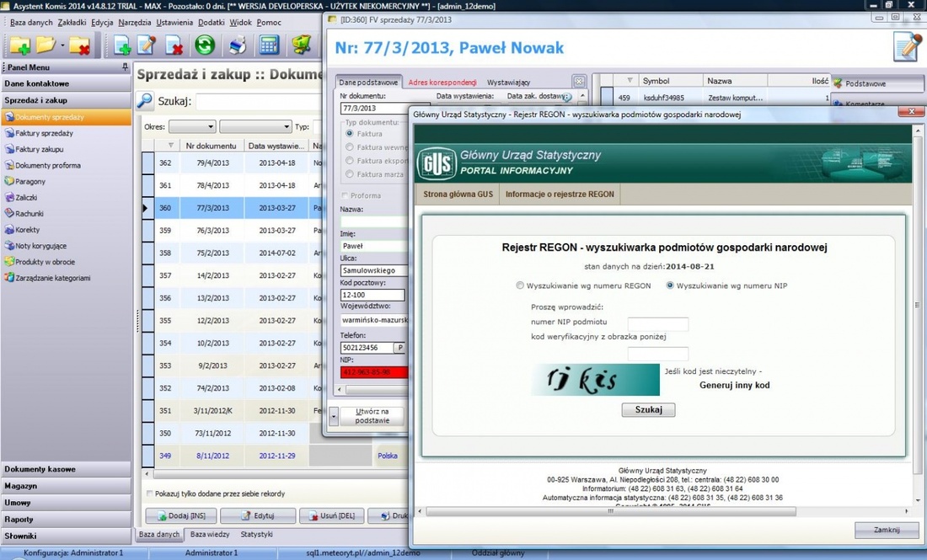Expand the Magazyn panel section

click(66, 486)
